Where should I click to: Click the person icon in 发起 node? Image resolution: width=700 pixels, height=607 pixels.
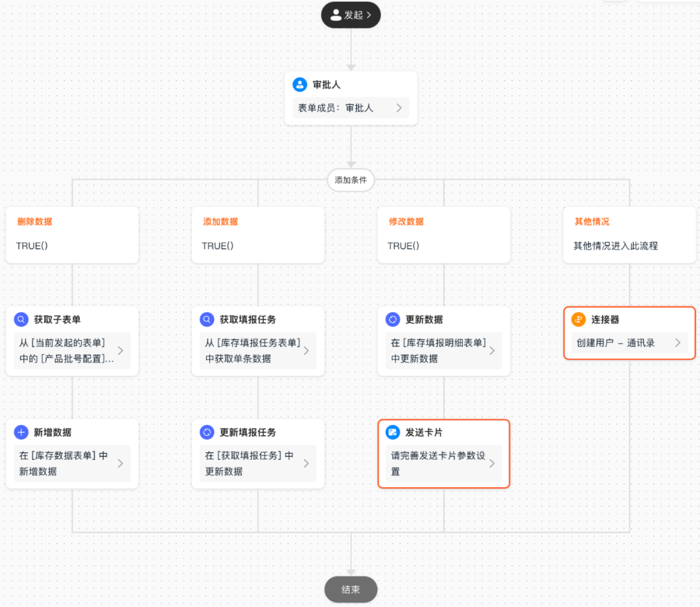[336, 15]
